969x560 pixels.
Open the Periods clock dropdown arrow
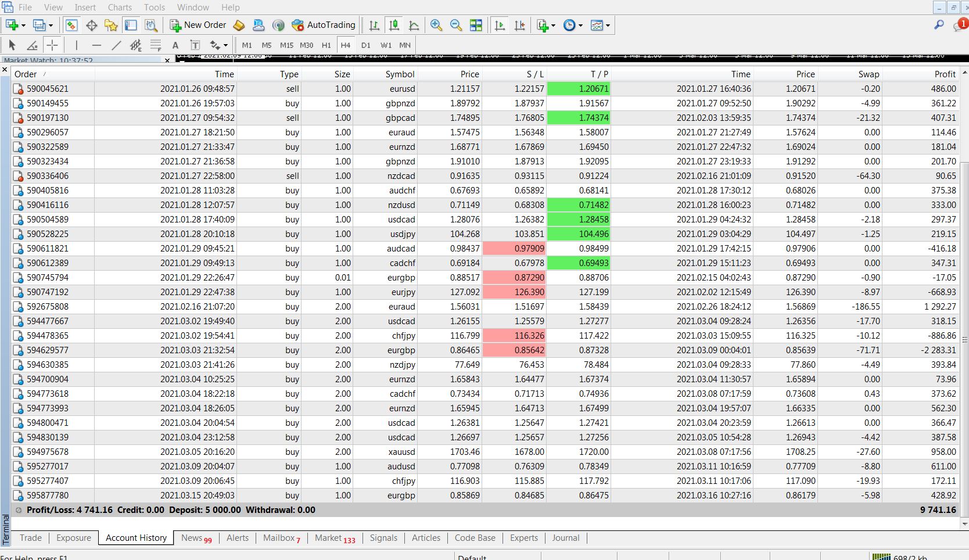pos(580,25)
